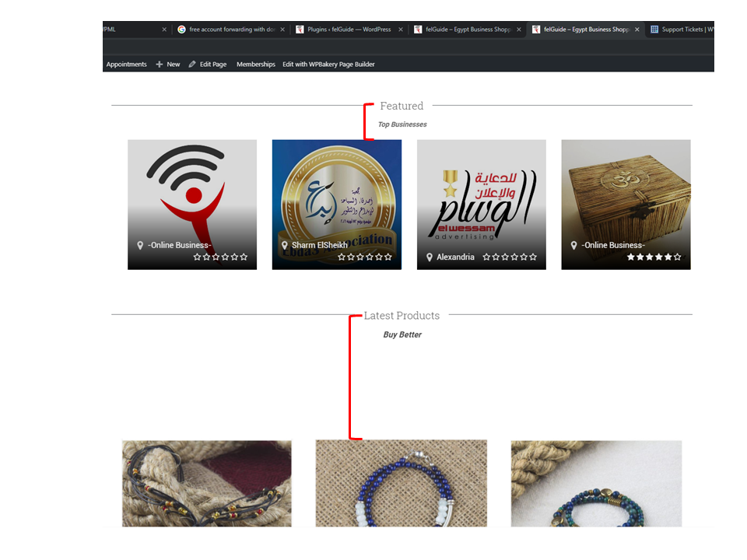Close the WPML browser tab
The width and height of the screenshot is (747, 560).
click(163, 29)
